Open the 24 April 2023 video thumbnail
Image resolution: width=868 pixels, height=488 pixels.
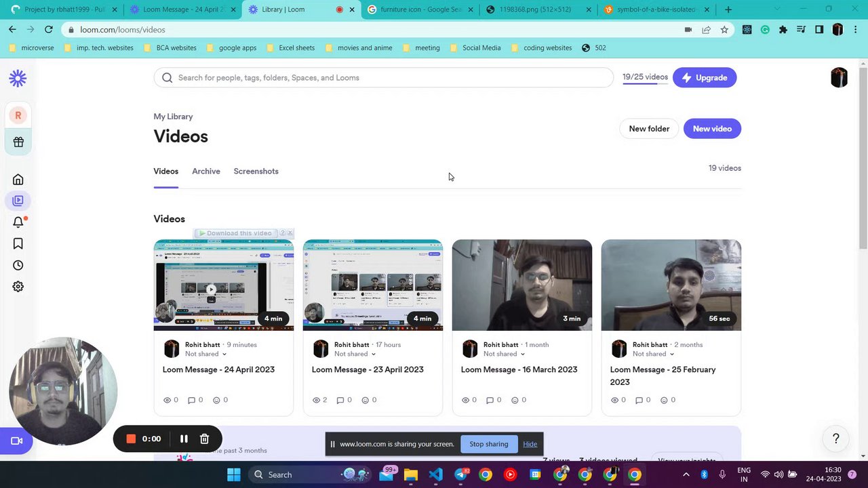coord(224,285)
